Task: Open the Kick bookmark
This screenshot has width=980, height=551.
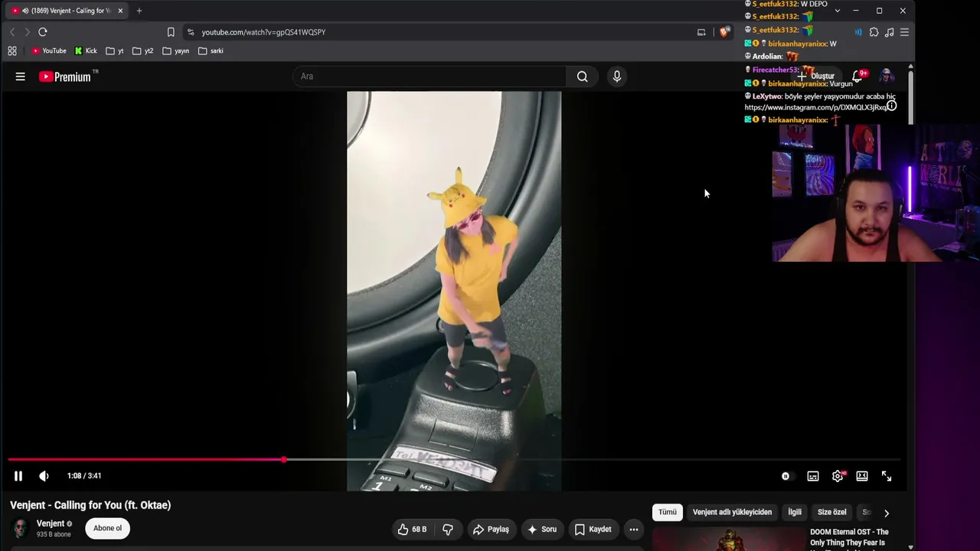Action: (86, 51)
